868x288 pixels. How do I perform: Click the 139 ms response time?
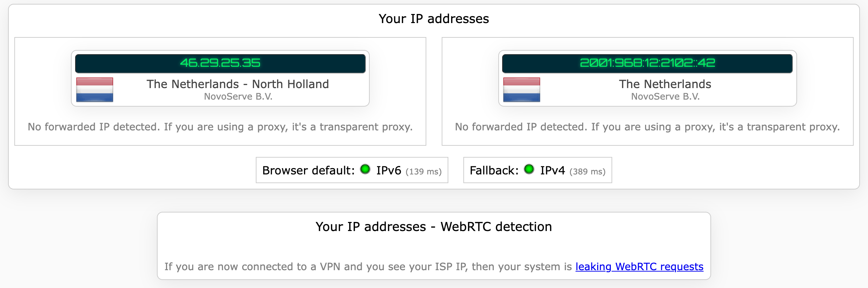coord(424,172)
